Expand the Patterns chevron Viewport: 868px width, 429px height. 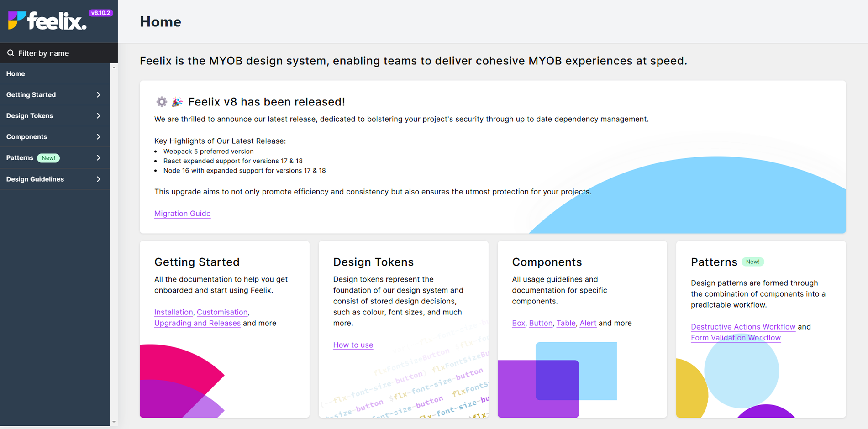point(99,157)
